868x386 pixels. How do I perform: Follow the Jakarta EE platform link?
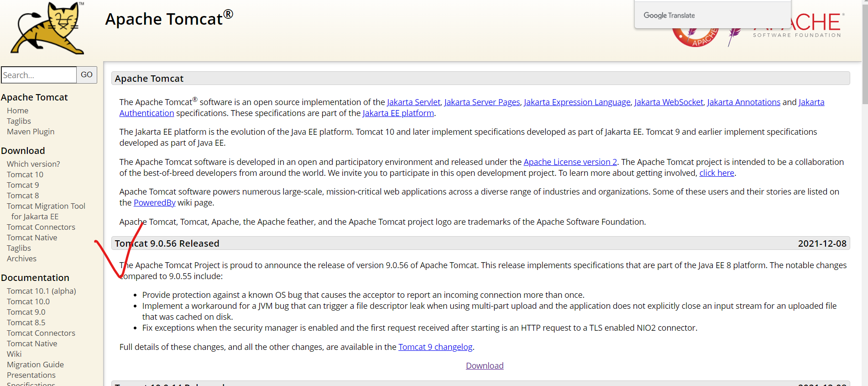click(398, 113)
